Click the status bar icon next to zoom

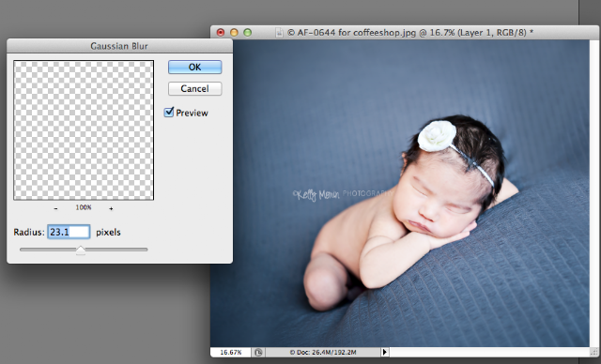coord(258,352)
